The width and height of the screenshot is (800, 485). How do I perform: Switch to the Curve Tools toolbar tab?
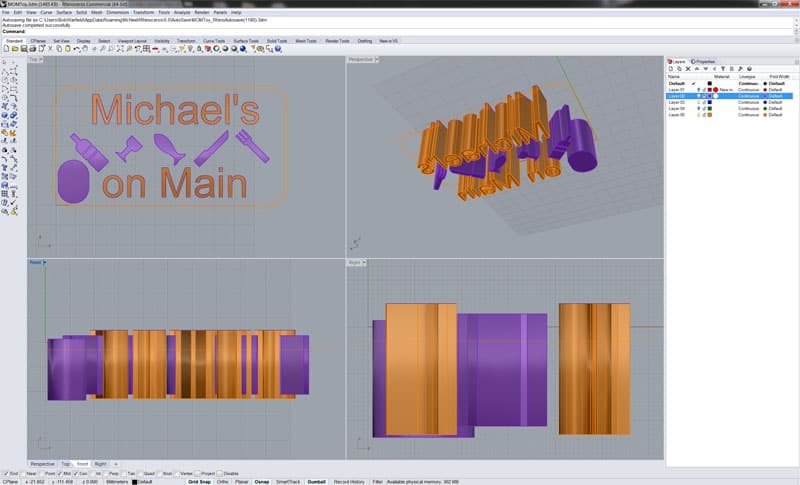(214, 41)
